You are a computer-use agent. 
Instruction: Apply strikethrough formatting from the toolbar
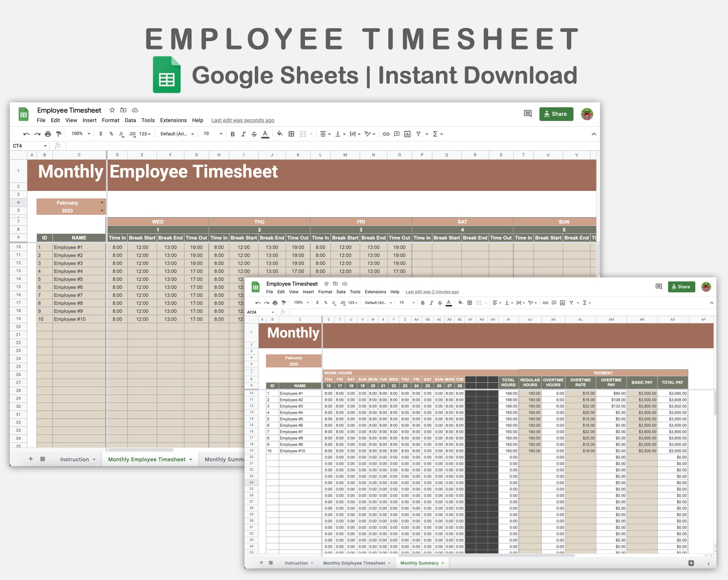point(254,134)
